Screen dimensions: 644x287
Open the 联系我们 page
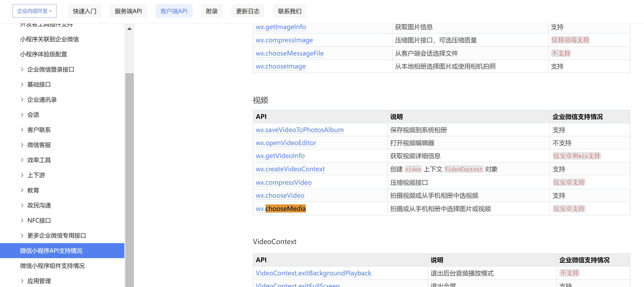point(289,11)
